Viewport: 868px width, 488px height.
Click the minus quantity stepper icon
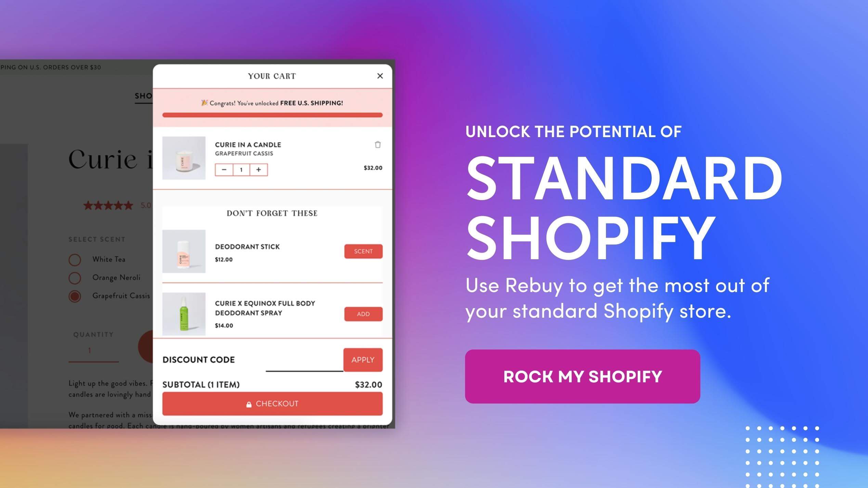point(225,170)
